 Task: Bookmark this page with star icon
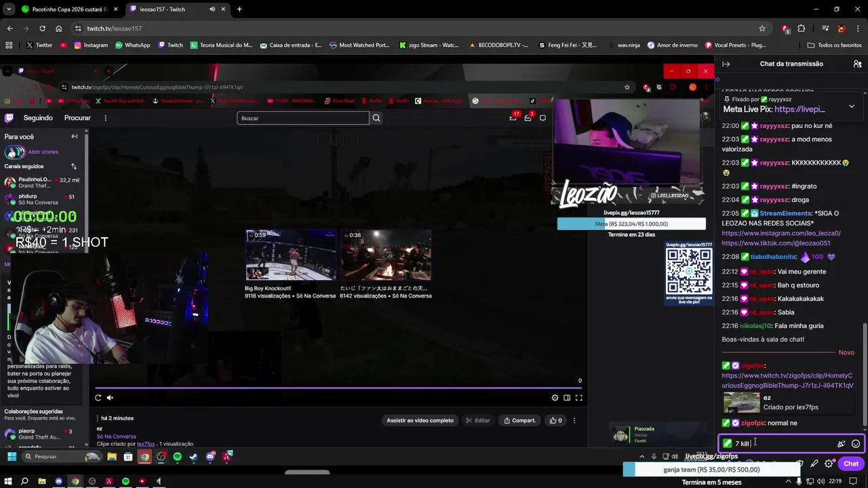tap(762, 28)
